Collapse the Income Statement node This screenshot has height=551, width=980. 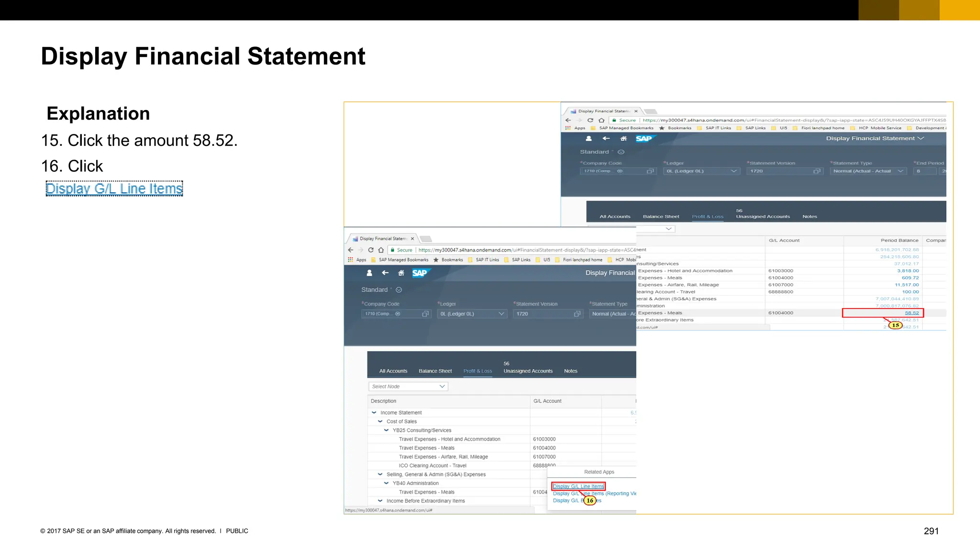374,412
